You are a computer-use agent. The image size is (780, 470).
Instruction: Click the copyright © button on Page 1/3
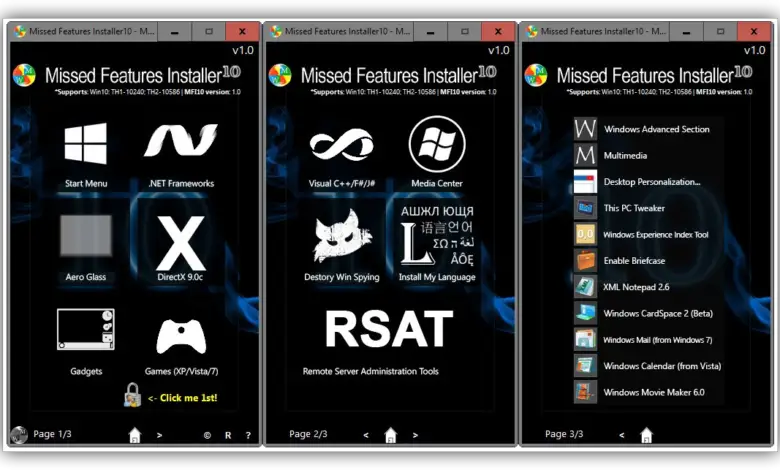tap(207, 435)
